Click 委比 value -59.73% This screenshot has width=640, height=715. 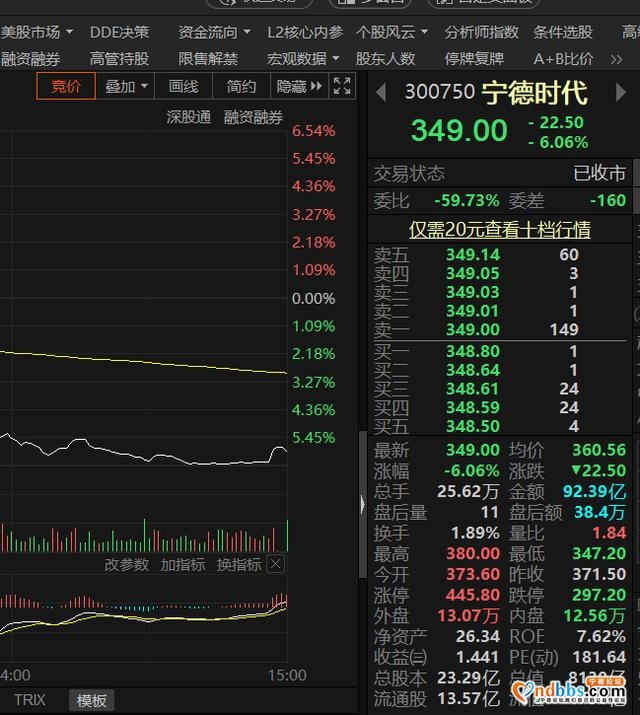click(x=466, y=201)
